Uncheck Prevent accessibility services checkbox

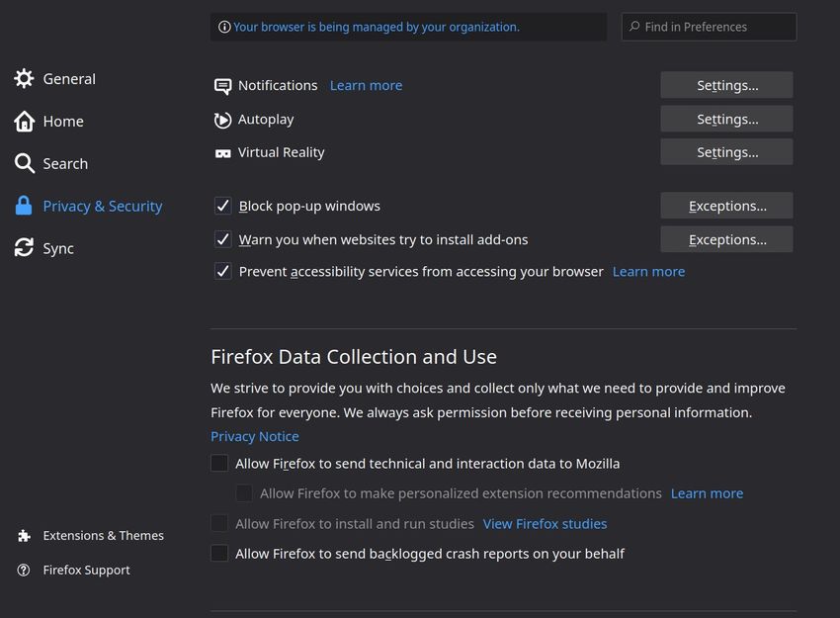tap(223, 271)
